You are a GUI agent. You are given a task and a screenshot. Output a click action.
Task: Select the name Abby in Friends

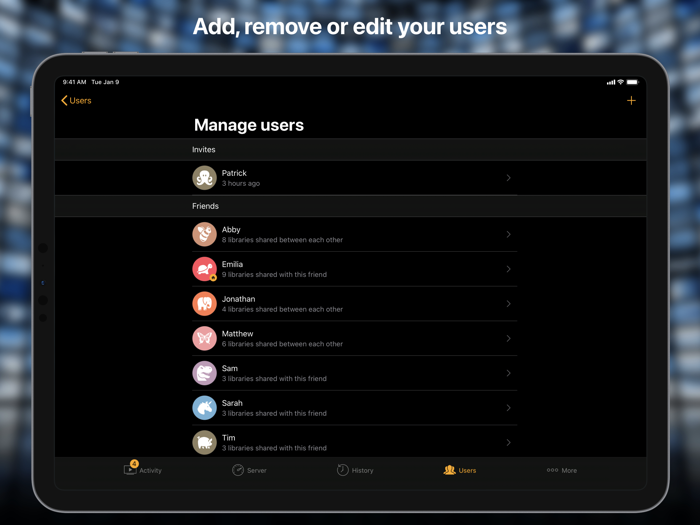(231, 229)
